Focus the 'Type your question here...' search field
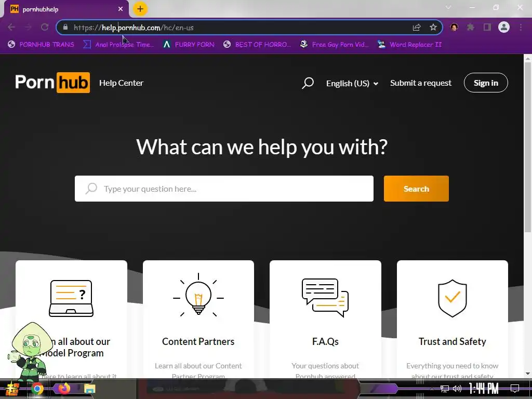Image resolution: width=532 pixels, height=399 pixels. click(x=224, y=189)
